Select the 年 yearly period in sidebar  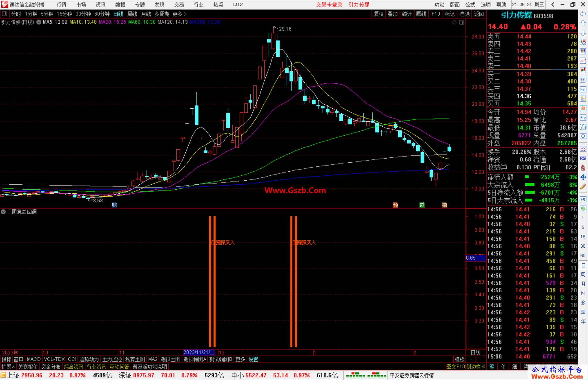583,321
